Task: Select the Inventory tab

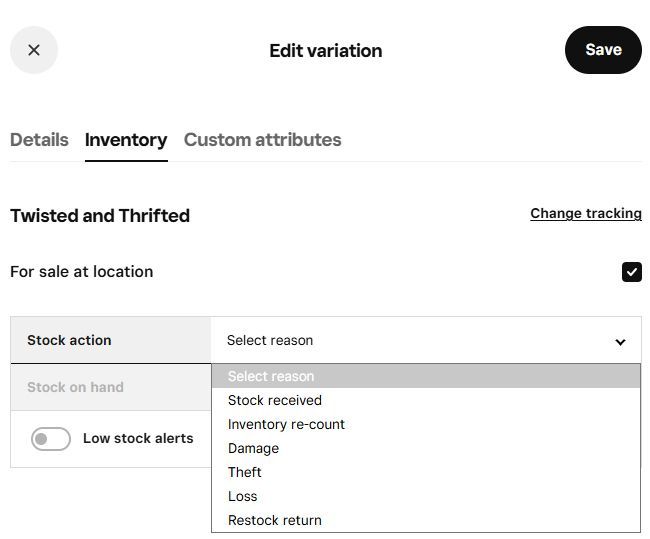Action: [126, 140]
